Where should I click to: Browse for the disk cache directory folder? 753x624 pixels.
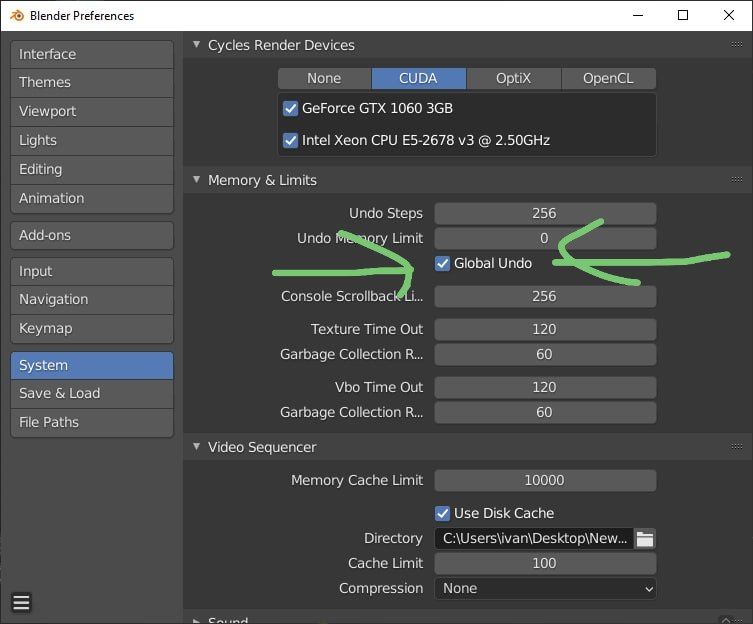coord(644,538)
